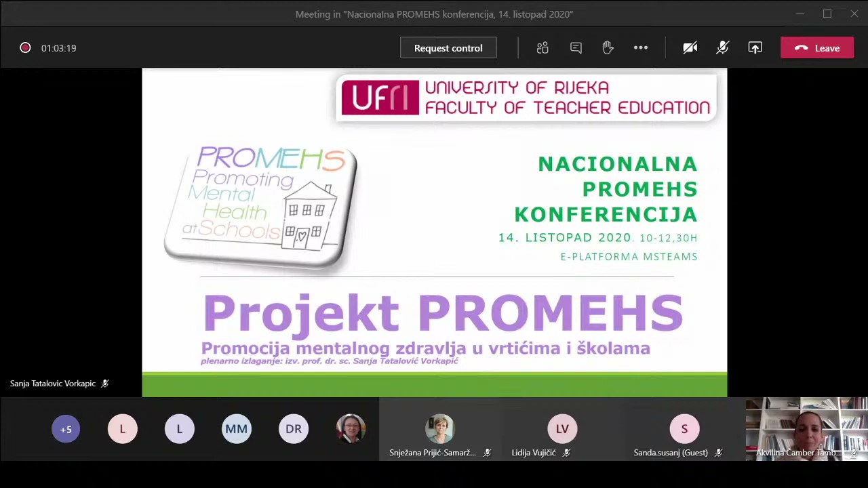Open the meeting chat icon
The height and width of the screenshot is (488, 868).
[x=576, y=48]
